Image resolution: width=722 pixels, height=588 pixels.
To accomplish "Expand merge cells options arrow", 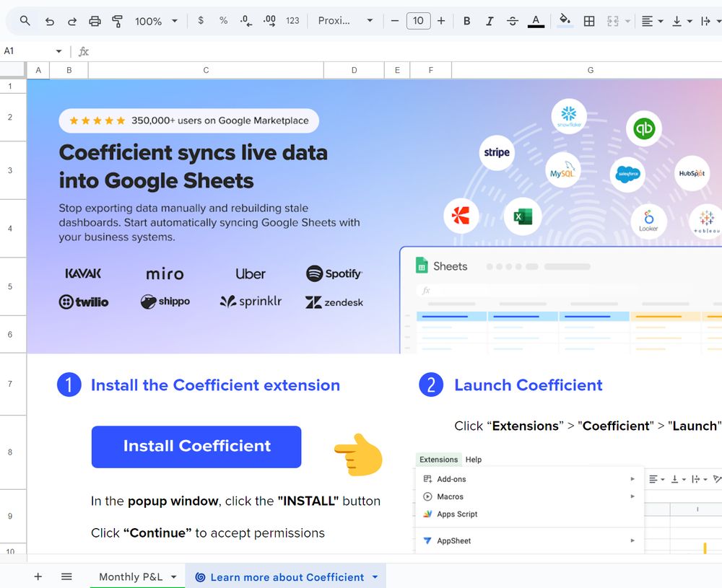I will [x=627, y=21].
